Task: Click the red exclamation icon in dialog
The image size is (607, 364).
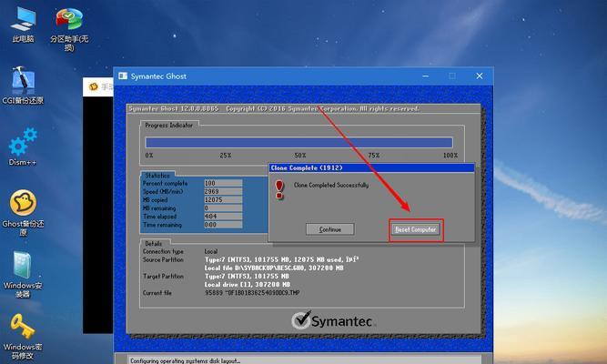Action: [279, 190]
